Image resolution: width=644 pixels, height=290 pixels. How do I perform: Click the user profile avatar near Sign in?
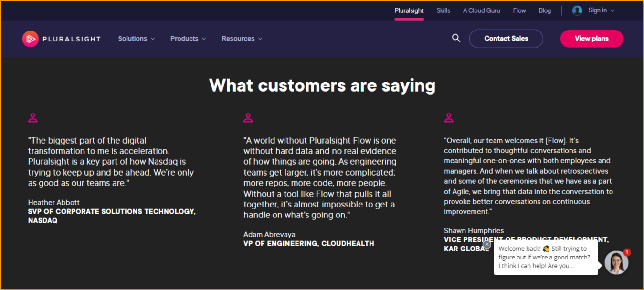tap(577, 10)
